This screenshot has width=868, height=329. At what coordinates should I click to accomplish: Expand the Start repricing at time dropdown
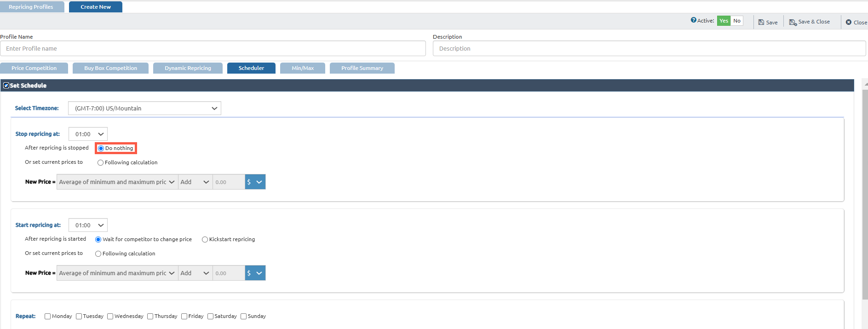point(88,225)
